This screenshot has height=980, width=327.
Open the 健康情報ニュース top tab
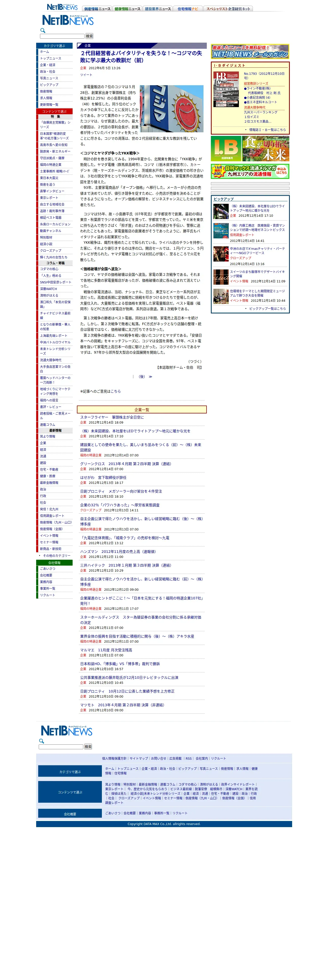pyautogui.click(x=127, y=9)
